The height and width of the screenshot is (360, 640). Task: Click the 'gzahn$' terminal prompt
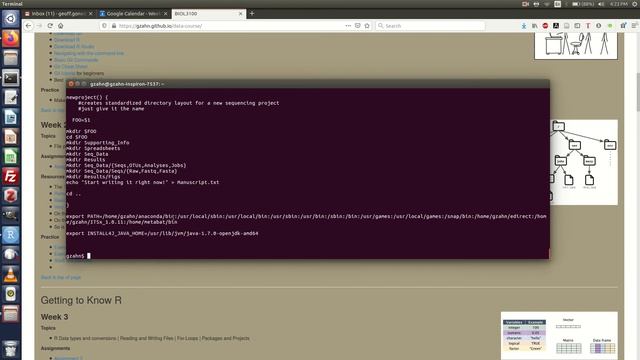tap(75, 256)
